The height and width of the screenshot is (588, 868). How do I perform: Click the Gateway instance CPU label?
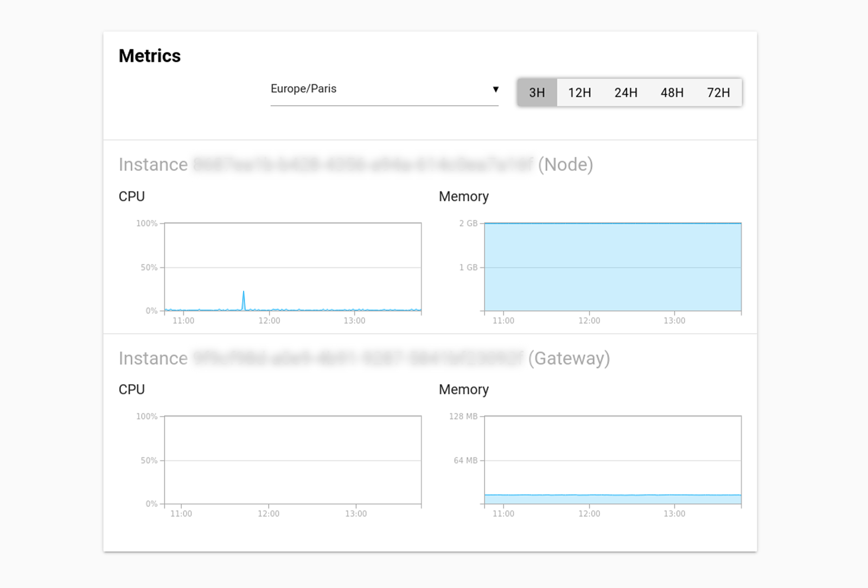pyautogui.click(x=132, y=389)
